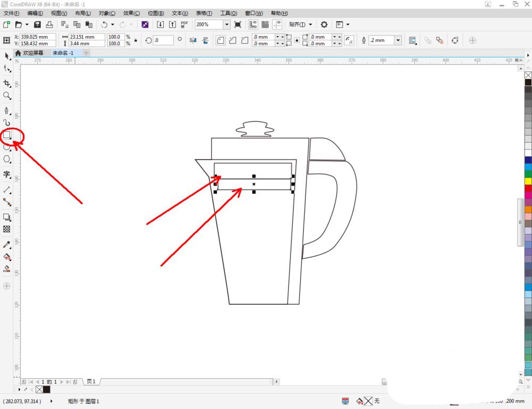Click the Save disk icon
Screen dimensions: 532x409
[37, 24]
